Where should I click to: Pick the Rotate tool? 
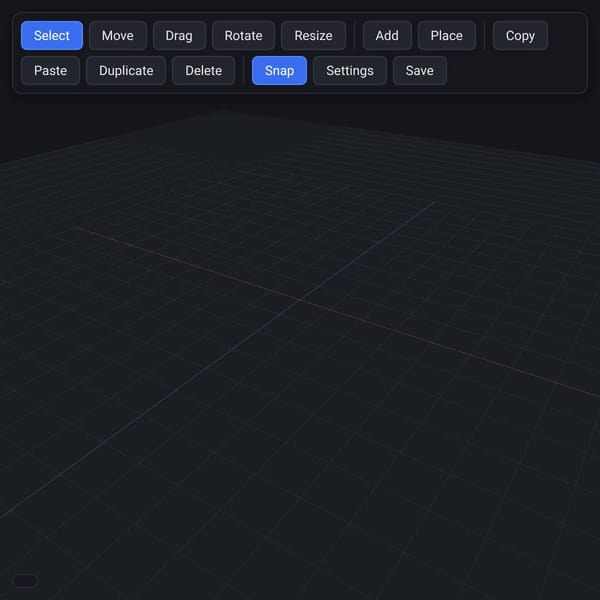tap(243, 36)
